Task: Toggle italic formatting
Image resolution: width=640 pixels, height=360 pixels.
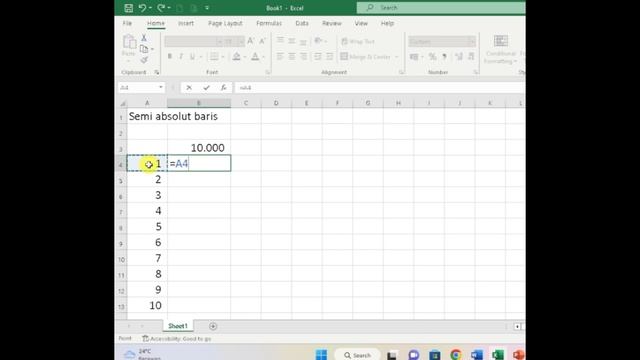Action: [x=181, y=57]
